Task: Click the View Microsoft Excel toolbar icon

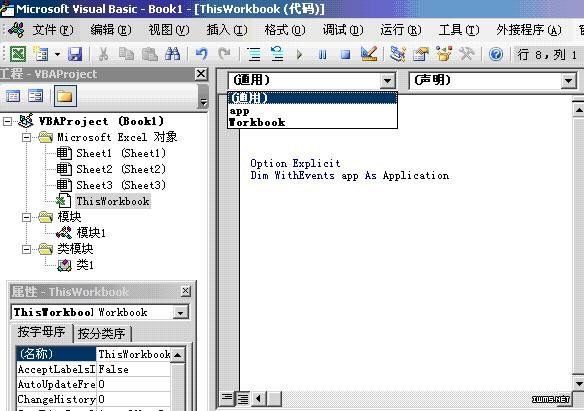Action: pos(18,54)
